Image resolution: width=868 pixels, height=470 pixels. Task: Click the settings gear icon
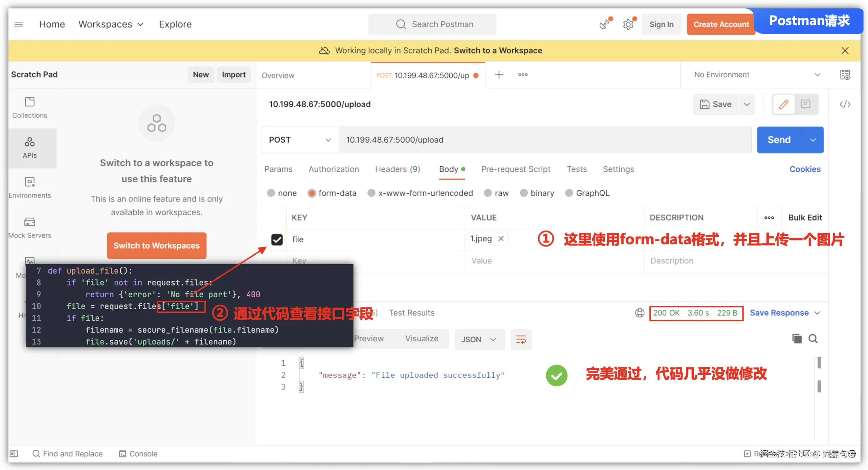628,24
